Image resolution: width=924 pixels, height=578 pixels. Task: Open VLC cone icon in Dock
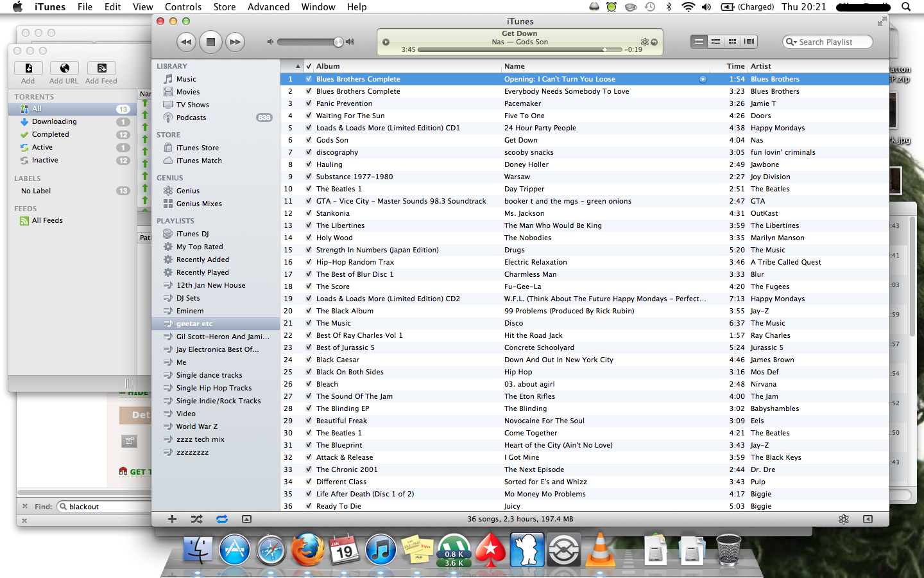[x=601, y=550]
